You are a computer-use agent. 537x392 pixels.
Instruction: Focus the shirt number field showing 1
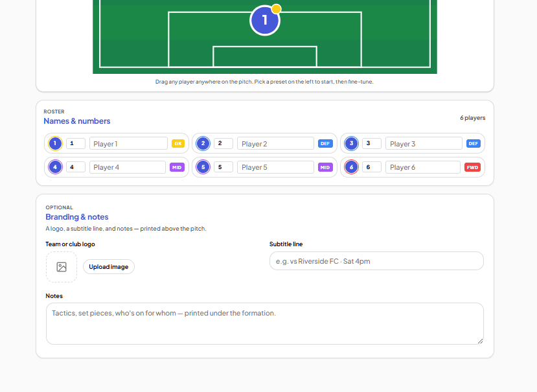point(76,143)
